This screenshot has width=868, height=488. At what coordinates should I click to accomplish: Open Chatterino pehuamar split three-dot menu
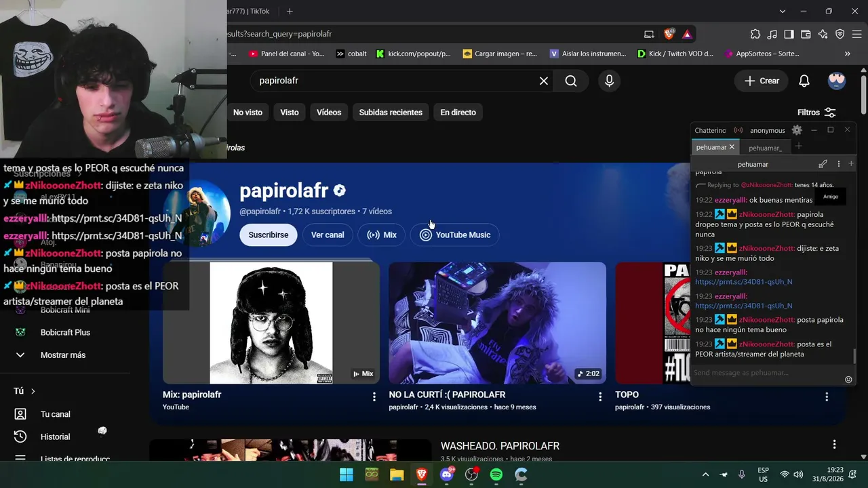click(839, 164)
